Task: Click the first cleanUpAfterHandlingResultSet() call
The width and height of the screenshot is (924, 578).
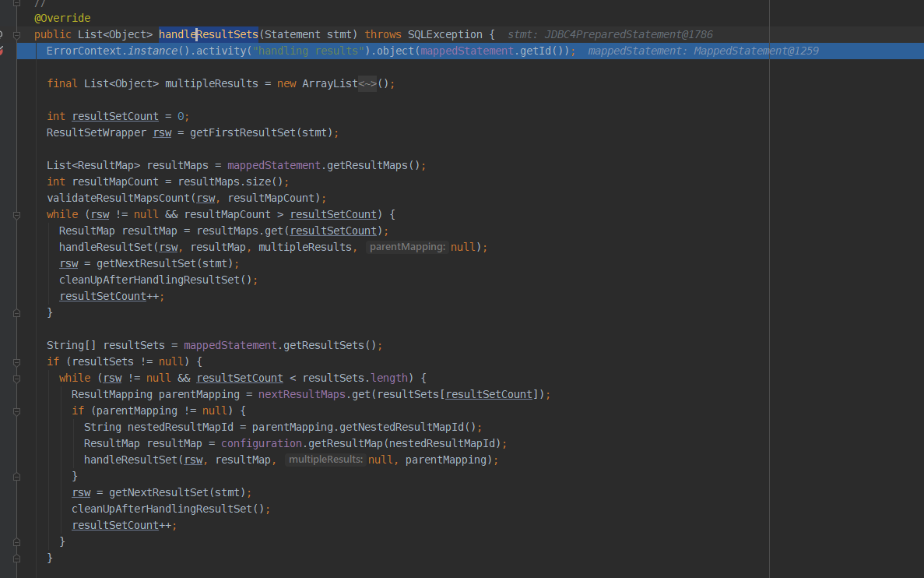Action: (x=155, y=280)
